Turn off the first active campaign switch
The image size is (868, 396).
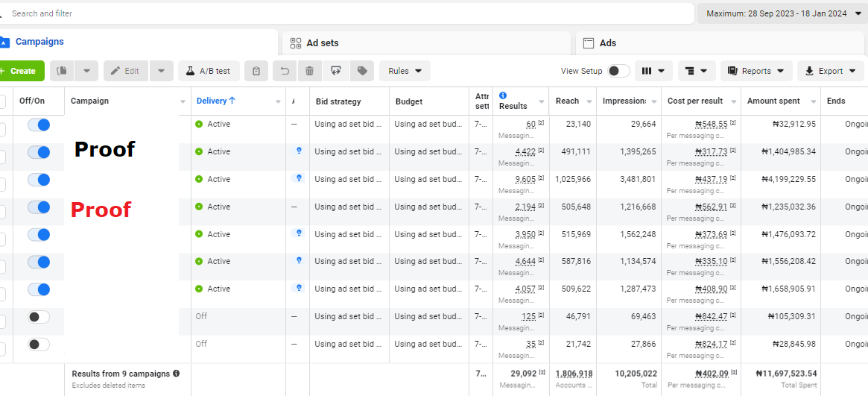pyautogui.click(x=39, y=125)
